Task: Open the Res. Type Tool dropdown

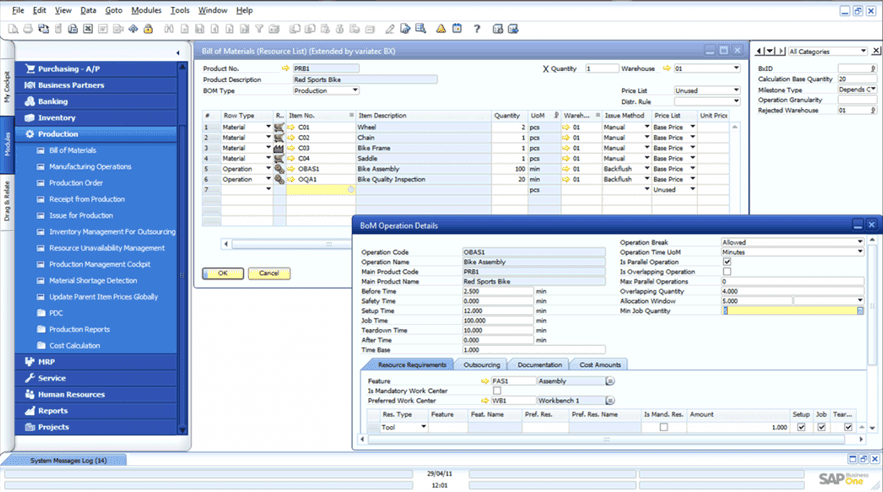Action: coord(423,427)
